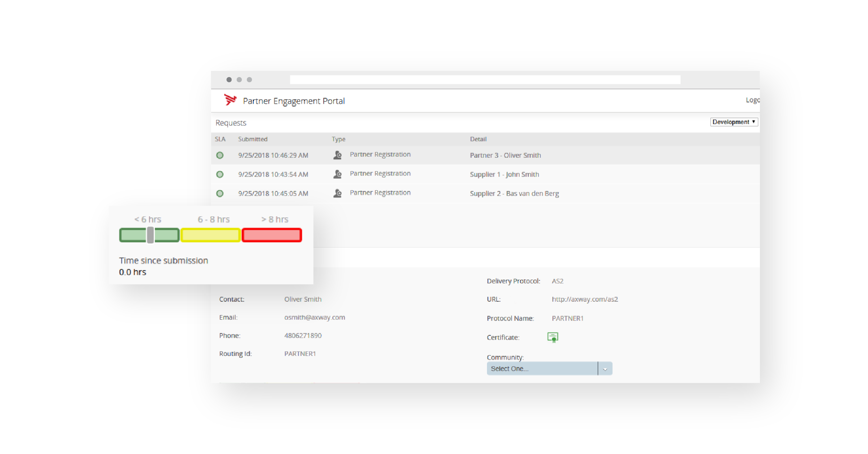Click the Type column header
This screenshot has height=454, width=868.
coord(338,139)
